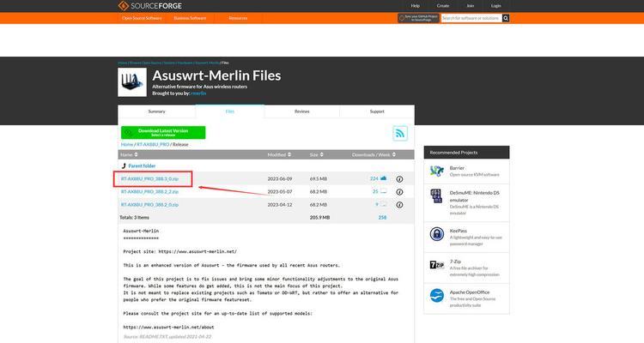Show info for RT-AX88U_PRO_388.2_0.zip
The width and height of the screenshot is (644, 343).
click(x=399, y=204)
